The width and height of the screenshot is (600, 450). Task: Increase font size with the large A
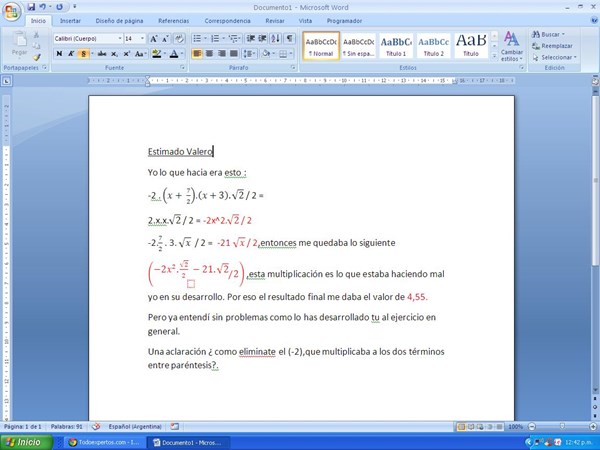tap(153, 39)
